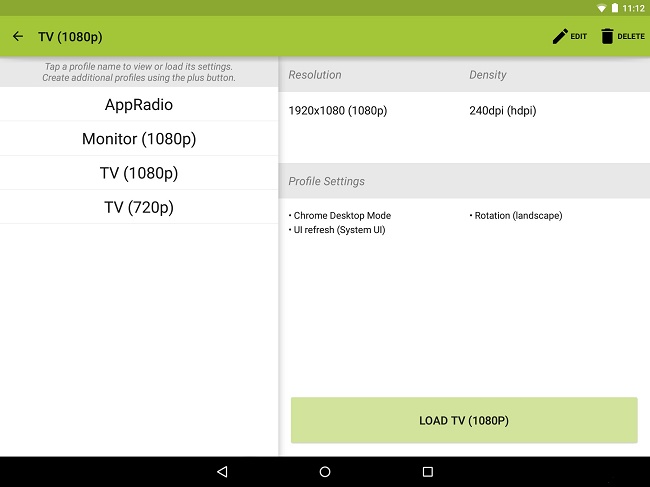Tap the 1920x1080 (1080p) resolution value
650x487 pixels.
pyautogui.click(x=337, y=111)
